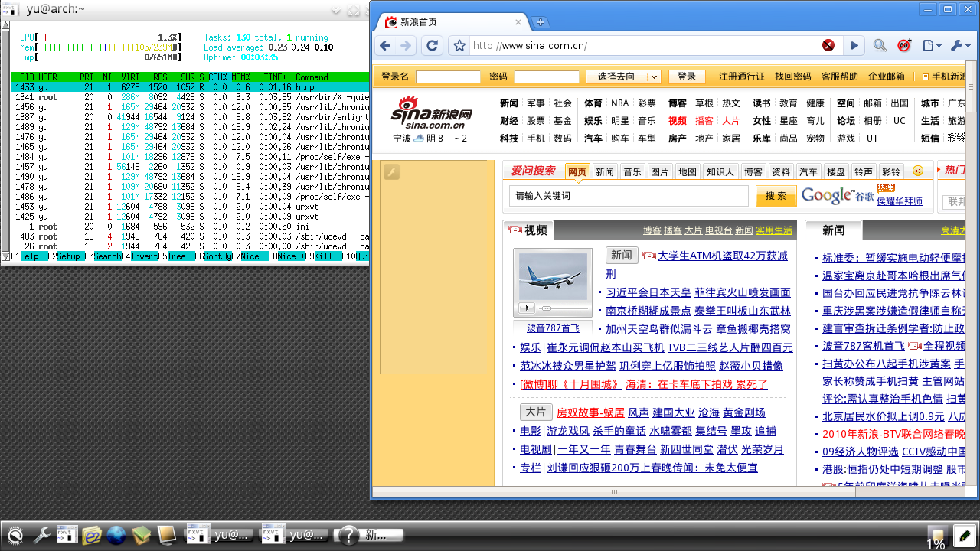Viewport: 980px width, 551px height.
Task: Open the 波音787首飞 caption link
Action: pos(553,328)
